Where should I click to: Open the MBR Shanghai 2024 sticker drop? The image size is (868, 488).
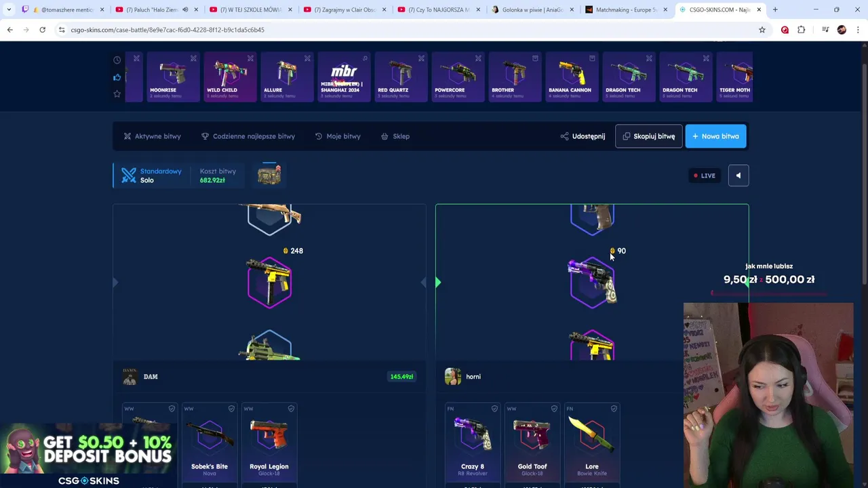pyautogui.click(x=344, y=77)
